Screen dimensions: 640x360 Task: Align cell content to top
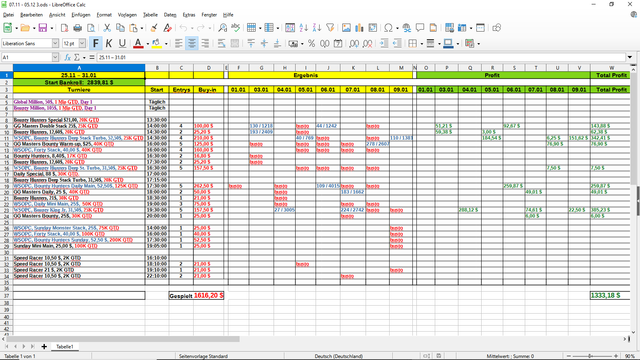[251, 43]
